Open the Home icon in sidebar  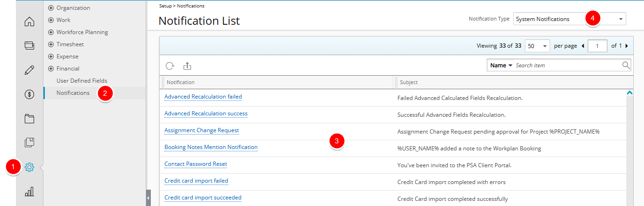point(29,21)
